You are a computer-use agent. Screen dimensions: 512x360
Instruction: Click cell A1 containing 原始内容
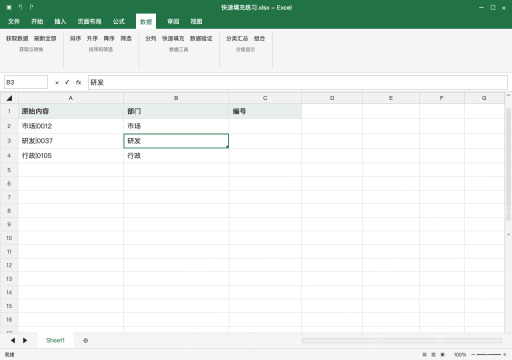71,111
